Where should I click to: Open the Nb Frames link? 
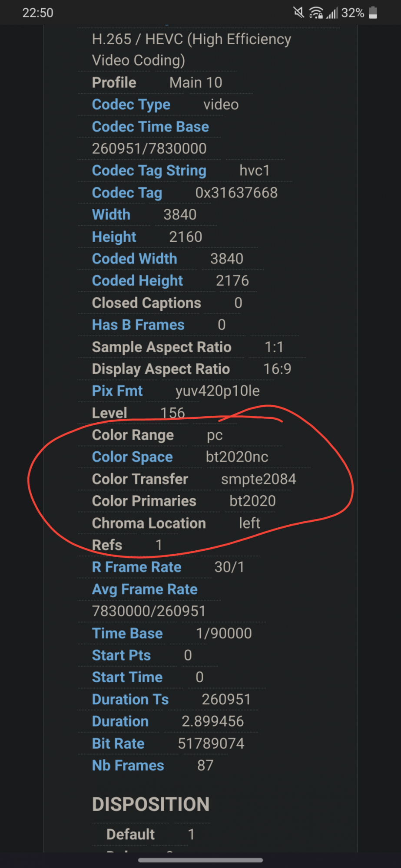tap(128, 766)
